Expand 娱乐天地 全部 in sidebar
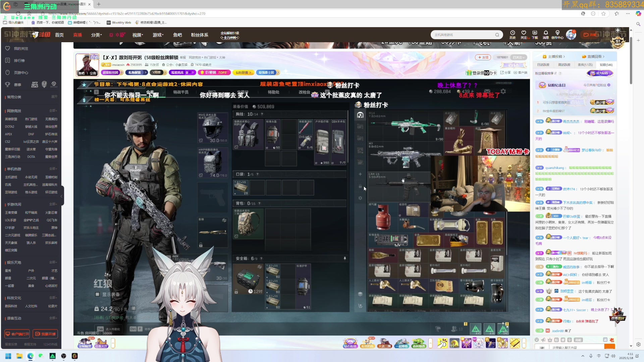Screen dimensions: 644x362 coord(53,262)
